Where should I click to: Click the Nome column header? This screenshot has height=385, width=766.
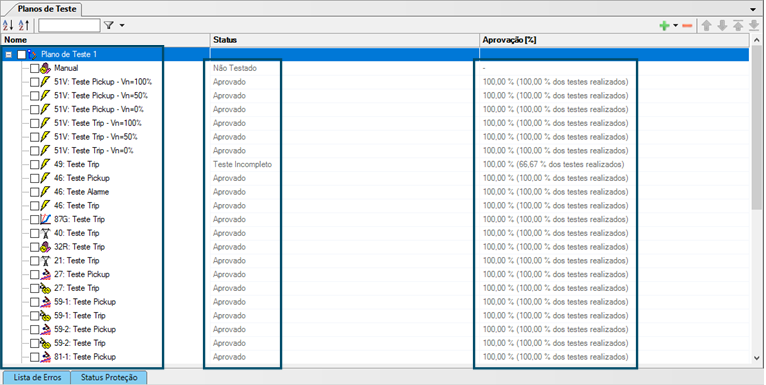105,40
